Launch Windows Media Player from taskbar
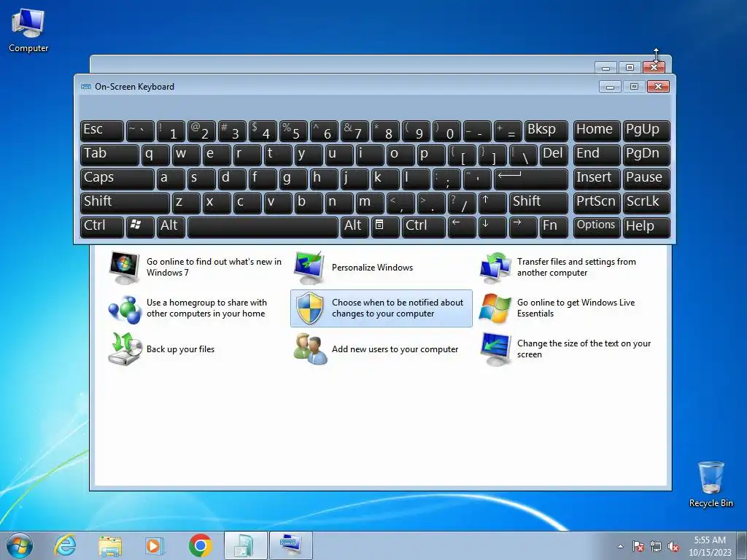 (x=155, y=545)
